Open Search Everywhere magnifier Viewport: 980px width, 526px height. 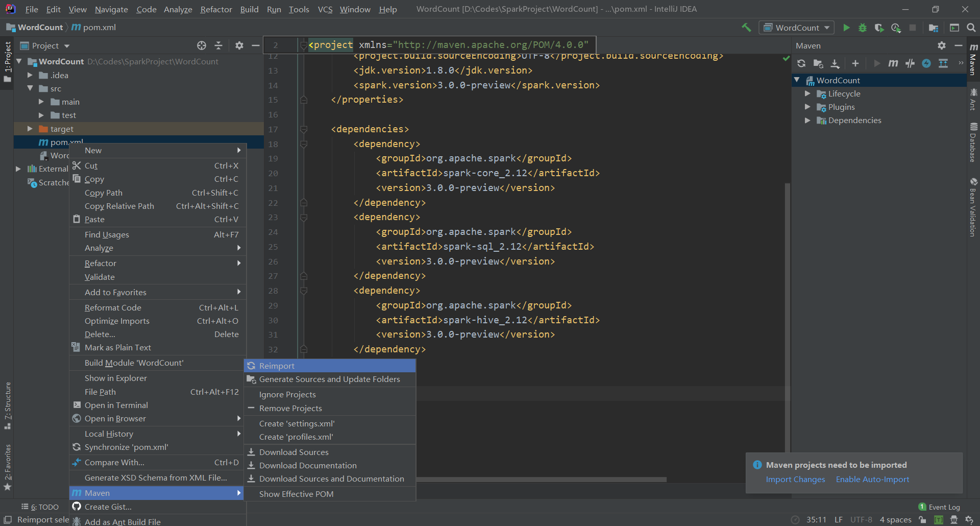pyautogui.click(x=971, y=28)
